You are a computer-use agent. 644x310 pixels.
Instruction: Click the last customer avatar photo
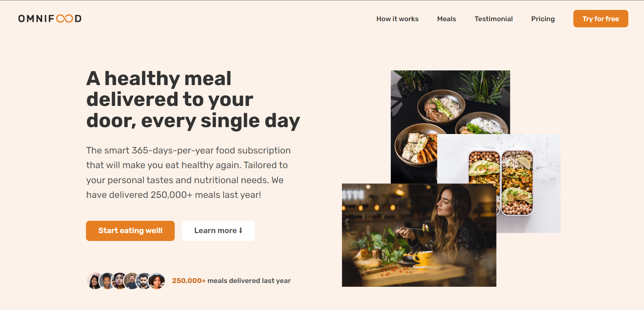click(157, 281)
